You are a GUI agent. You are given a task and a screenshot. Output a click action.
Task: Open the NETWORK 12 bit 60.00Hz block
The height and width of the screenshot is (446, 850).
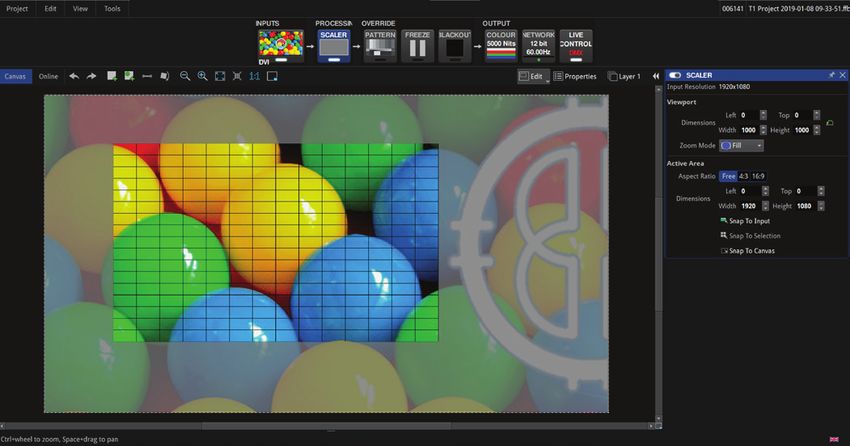[538, 47]
